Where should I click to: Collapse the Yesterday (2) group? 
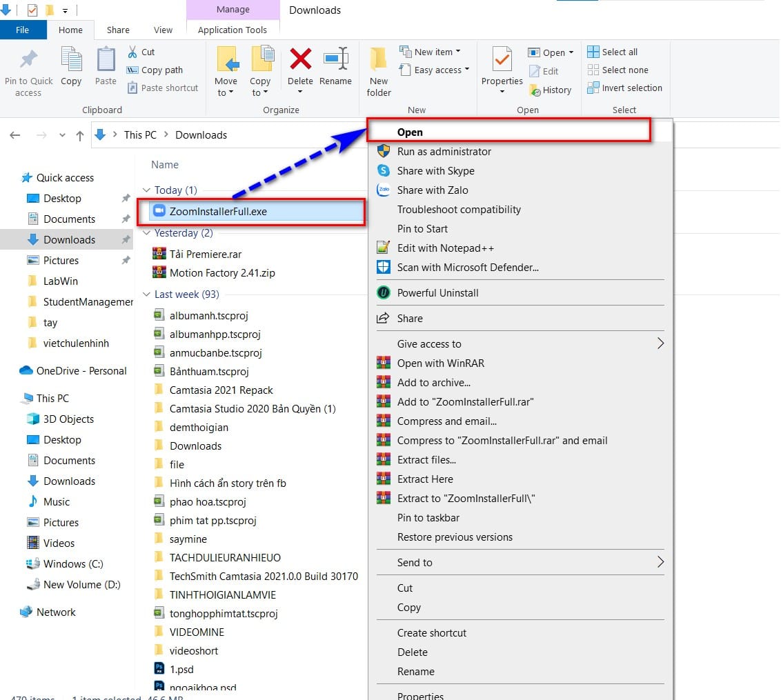(x=146, y=233)
